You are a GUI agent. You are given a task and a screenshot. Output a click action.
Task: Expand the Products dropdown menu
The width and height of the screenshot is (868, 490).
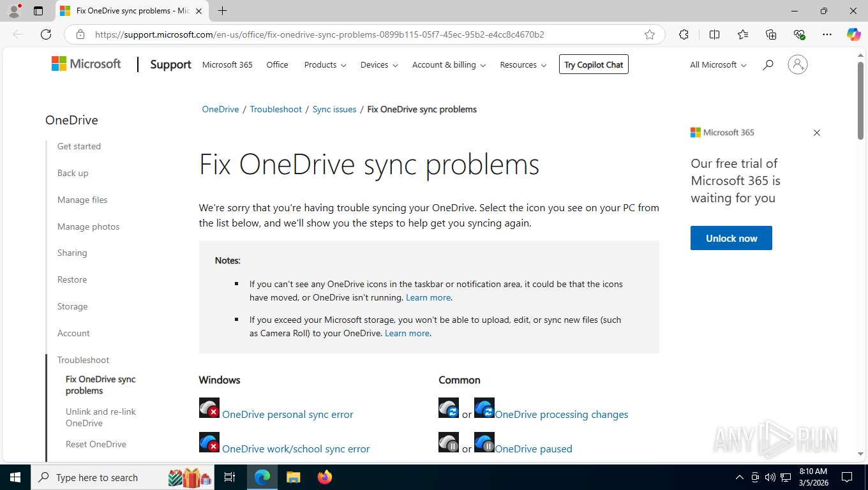325,64
